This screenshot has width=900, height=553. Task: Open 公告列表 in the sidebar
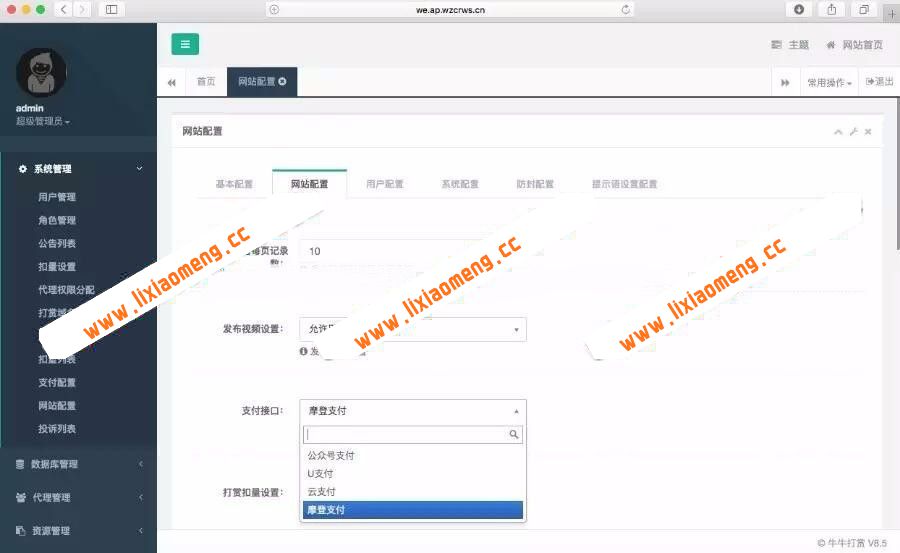click(x=57, y=243)
